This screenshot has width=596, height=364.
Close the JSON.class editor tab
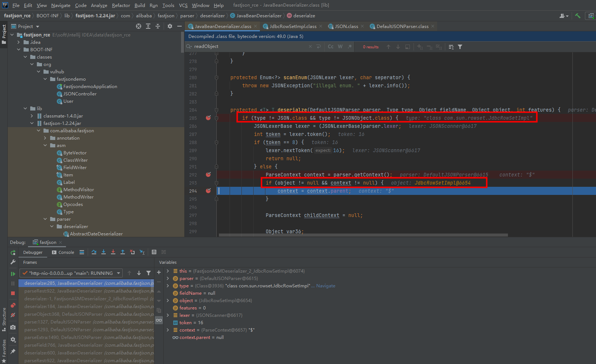coord(362,26)
